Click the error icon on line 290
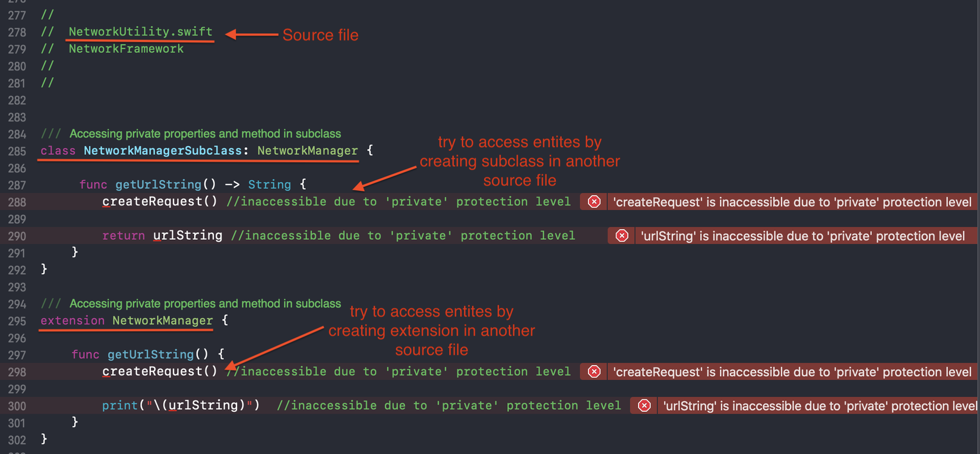The width and height of the screenshot is (980, 454). (622, 236)
